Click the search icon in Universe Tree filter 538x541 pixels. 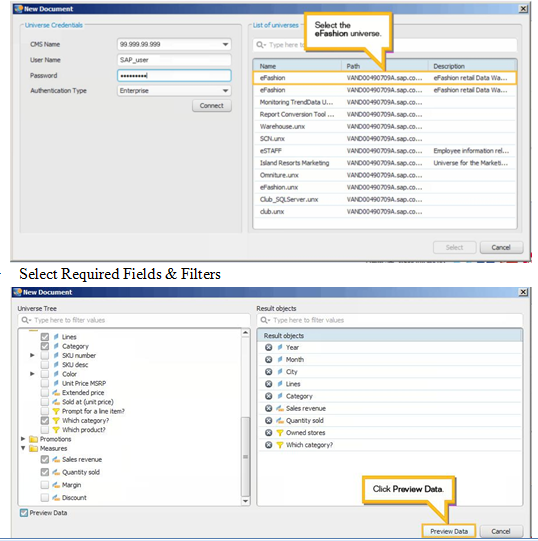[x=25, y=320]
